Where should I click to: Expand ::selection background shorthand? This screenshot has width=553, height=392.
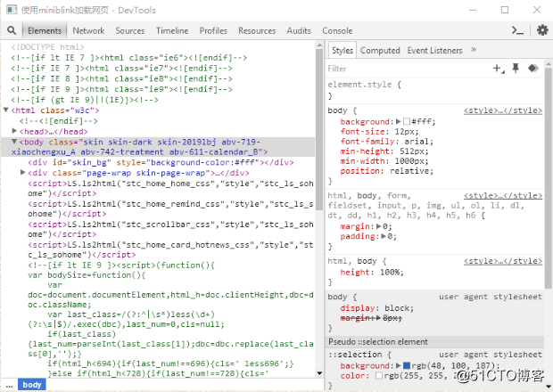click(x=398, y=365)
